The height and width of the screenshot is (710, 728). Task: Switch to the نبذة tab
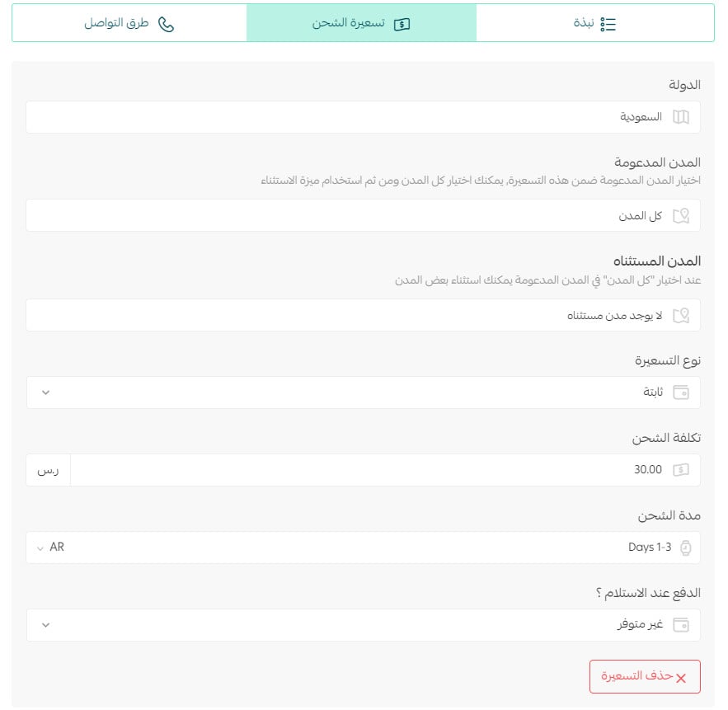pos(594,23)
